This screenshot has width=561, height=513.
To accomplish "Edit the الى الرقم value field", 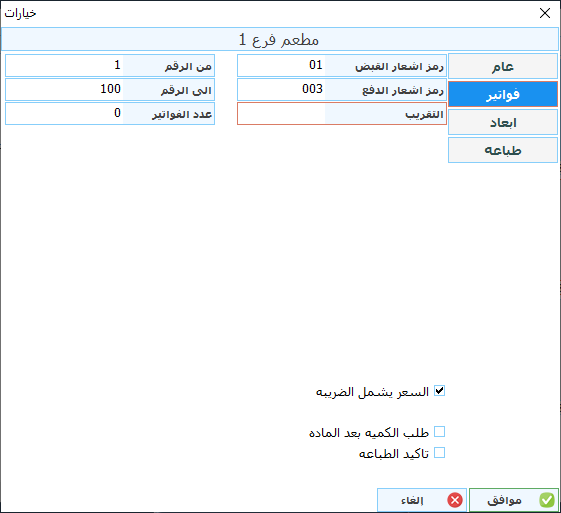I will pyautogui.click(x=65, y=89).
